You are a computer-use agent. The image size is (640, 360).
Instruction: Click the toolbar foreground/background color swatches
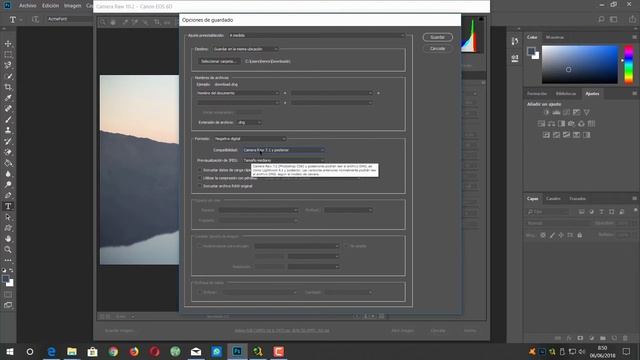(x=7, y=281)
